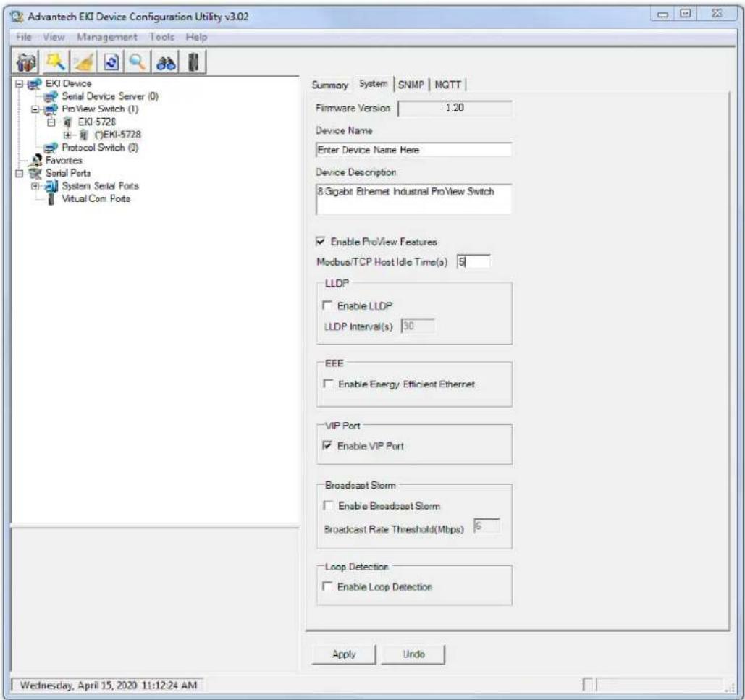Check the Enable LLDP box
Image resolution: width=745 pixels, height=700 pixels.
point(327,305)
